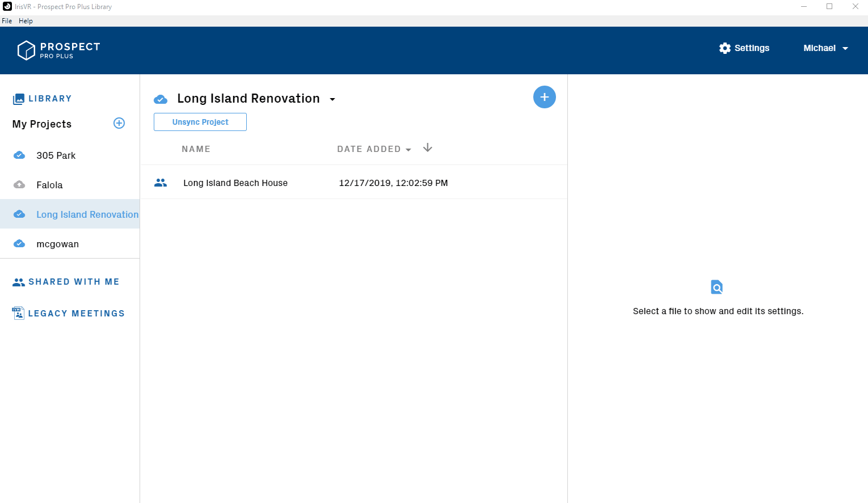
Task: Open the Help menu
Action: [x=26, y=21]
